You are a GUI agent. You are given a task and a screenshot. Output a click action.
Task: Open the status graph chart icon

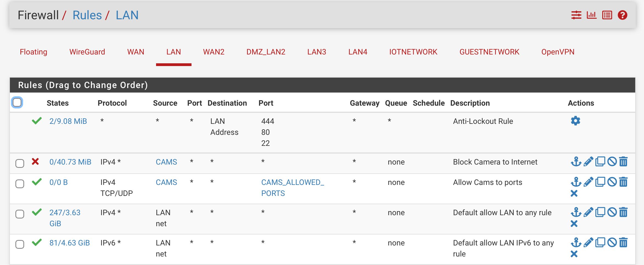coord(592,15)
